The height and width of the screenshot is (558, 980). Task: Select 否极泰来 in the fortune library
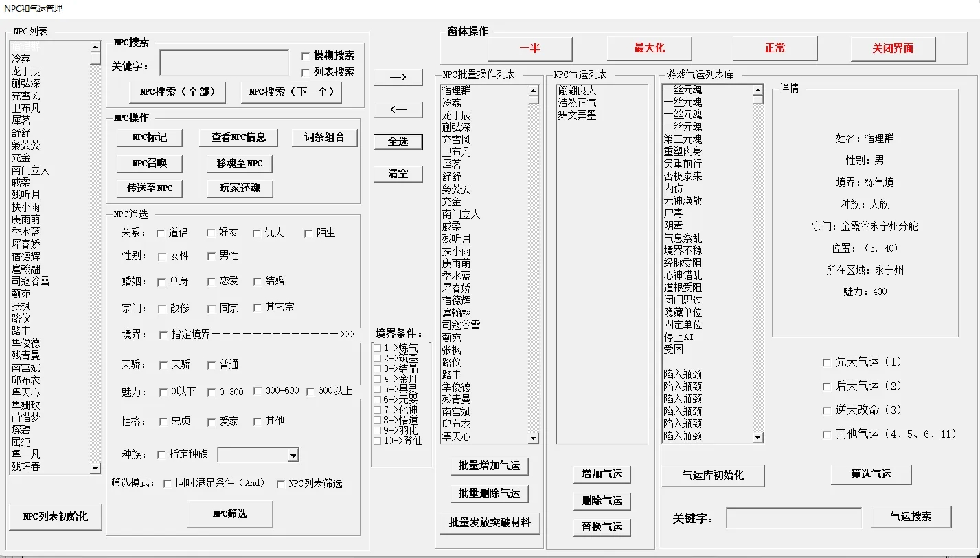(x=683, y=177)
